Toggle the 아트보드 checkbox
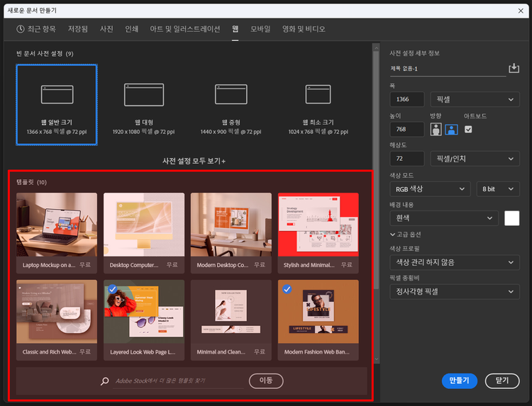Screen dimensions: 532x406 (x=468, y=130)
